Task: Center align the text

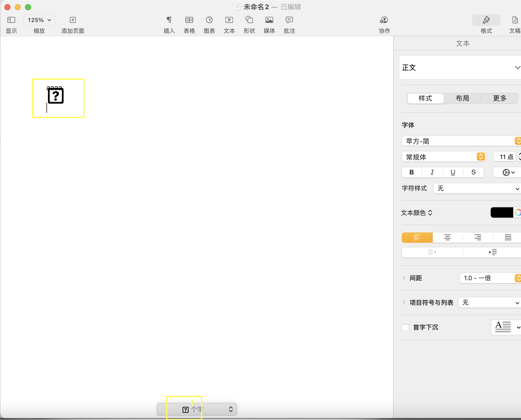Action: 447,238
